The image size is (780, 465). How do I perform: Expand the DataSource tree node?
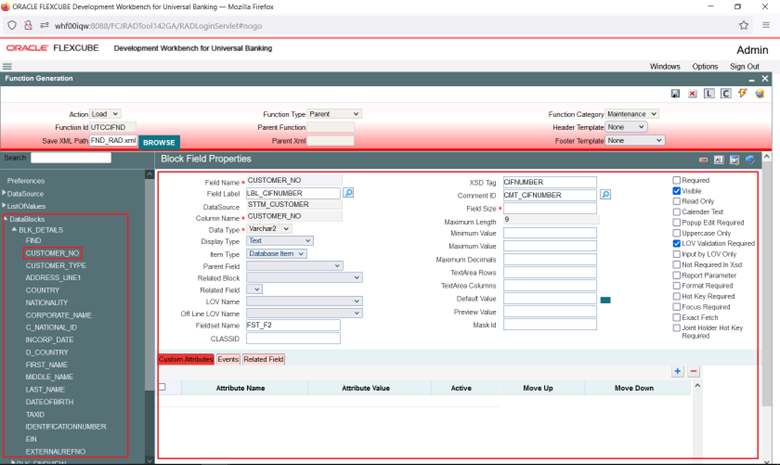click(4, 193)
